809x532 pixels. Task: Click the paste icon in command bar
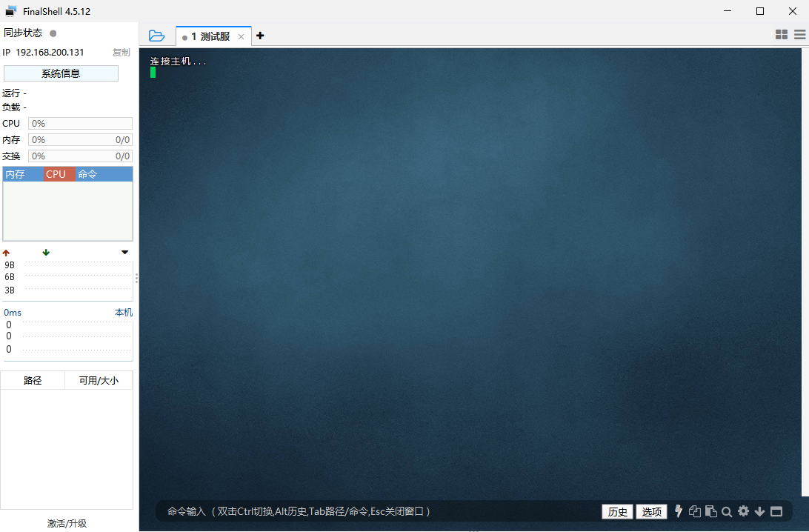click(711, 511)
